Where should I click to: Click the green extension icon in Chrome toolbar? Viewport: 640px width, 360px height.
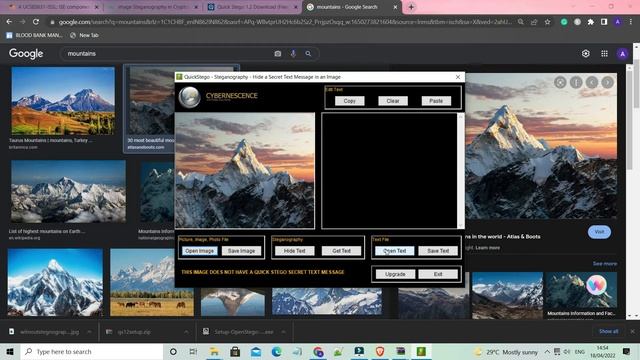pos(564,22)
